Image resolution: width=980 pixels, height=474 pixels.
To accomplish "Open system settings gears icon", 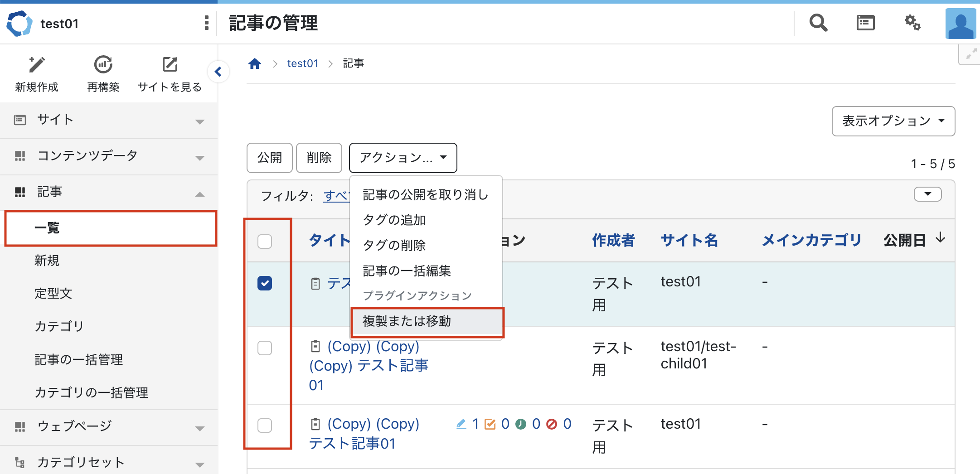I will [912, 23].
